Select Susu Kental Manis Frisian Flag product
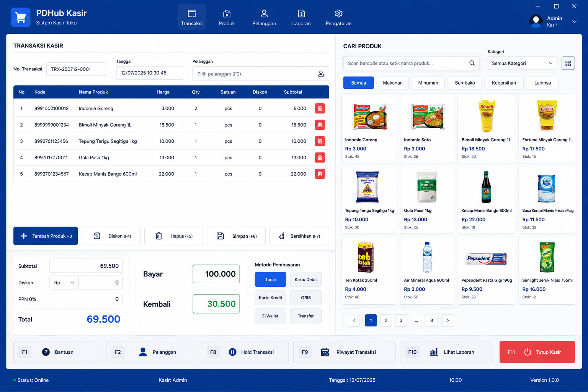Viewport: 588px width, 392px height. pos(547,200)
